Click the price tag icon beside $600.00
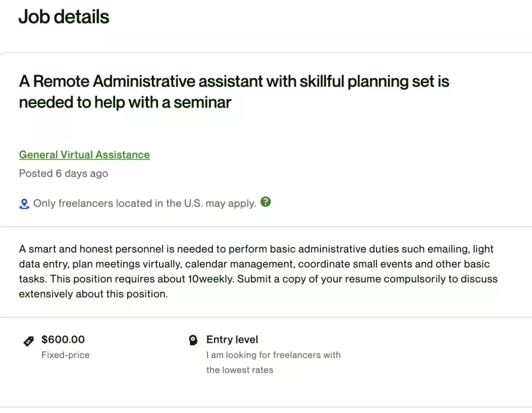532x413 pixels. [x=28, y=341]
